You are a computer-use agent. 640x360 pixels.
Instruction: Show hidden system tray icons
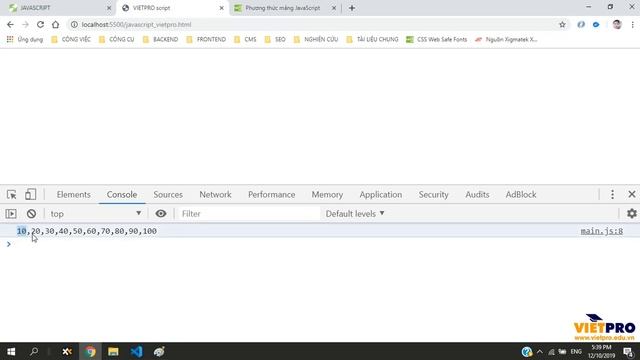(540, 351)
